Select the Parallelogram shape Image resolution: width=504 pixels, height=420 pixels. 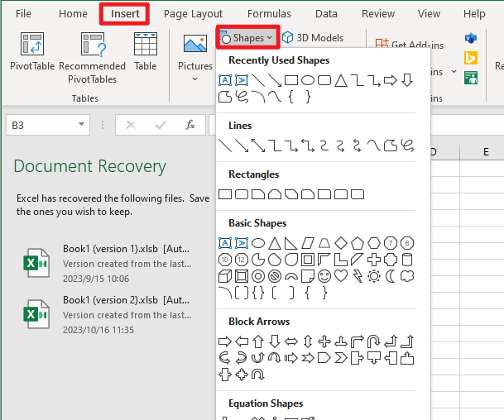pos(308,243)
